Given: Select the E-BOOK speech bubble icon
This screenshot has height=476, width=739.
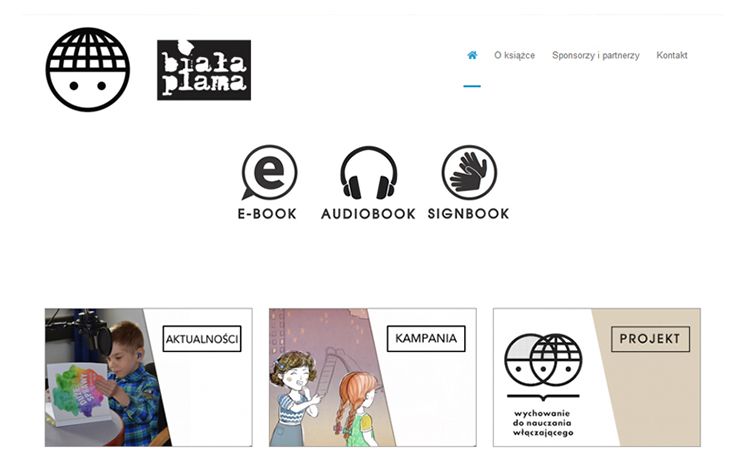Looking at the screenshot, I should (269, 172).
